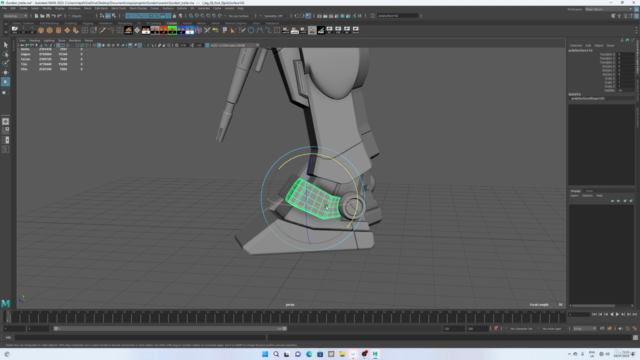The image size is (640, 360).
Task: Select the highlighted Rotate tool in toolbox
Action: coord(5,82)
